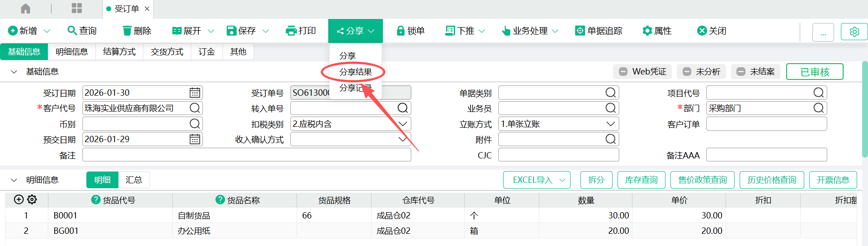Open calendar picker for 受订日期
Image resolution: width=868 pixels, height=246 pixels.
[x=195, y=93]
